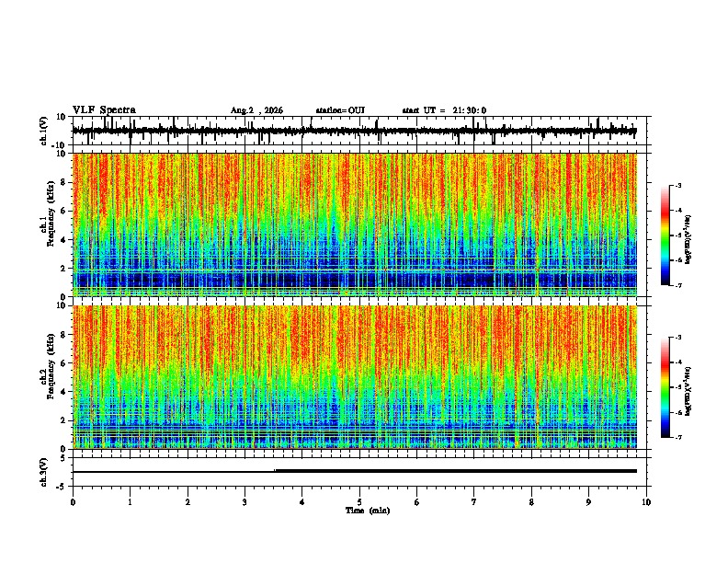Click the time axis tick label '6'
Image resolution: width=728 pixels, height=563 pixels.
click(416, 502)
